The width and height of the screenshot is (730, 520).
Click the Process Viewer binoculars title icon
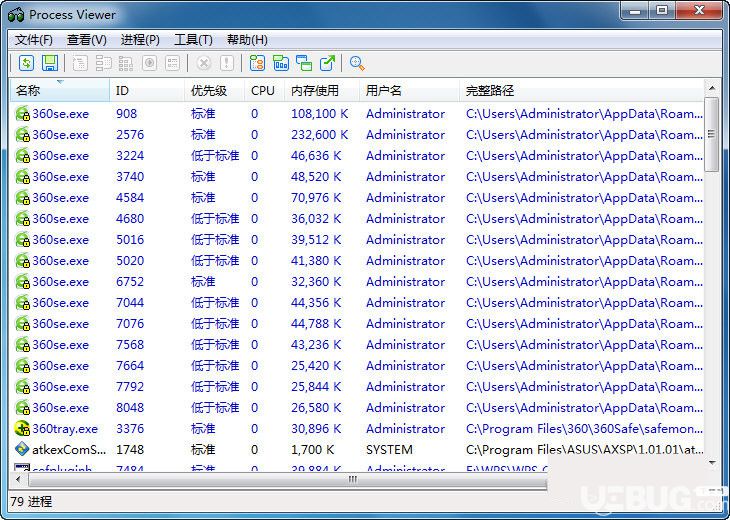click(x=16, y=15)
